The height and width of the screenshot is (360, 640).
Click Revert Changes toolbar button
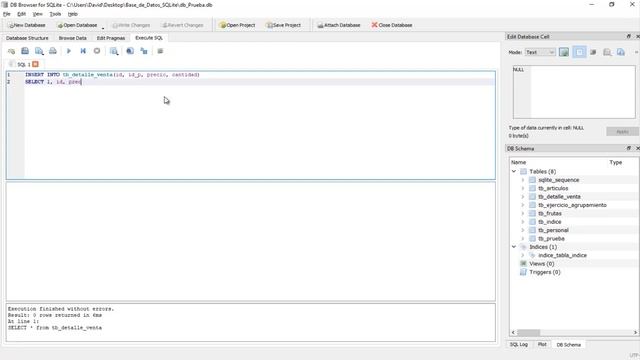click(x=182, y=25)
